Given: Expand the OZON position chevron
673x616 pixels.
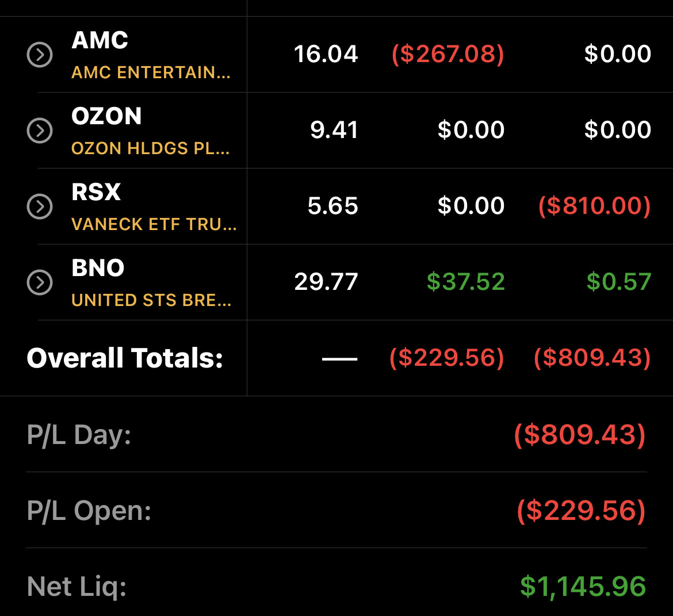Looking at the screenshot, I should [x=40, y=131].
